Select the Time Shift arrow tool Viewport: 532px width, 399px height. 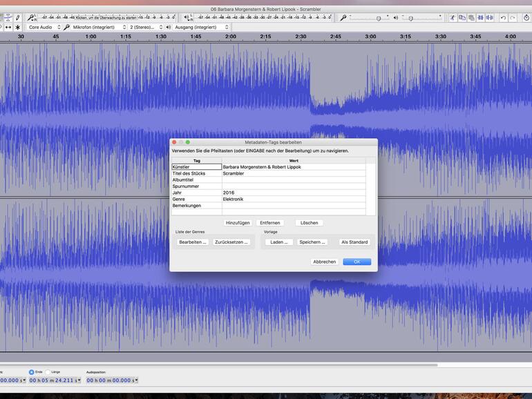point(8,27)
